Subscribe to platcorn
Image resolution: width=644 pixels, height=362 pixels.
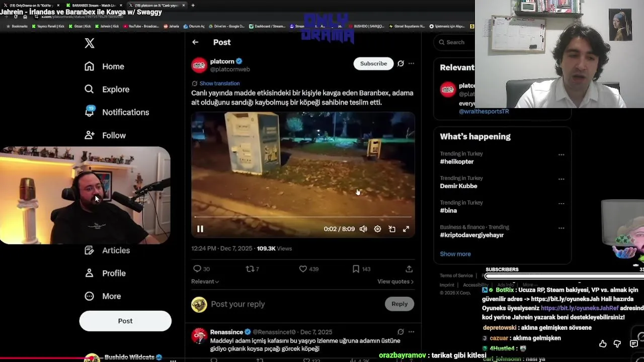click(x=373, y=63)
